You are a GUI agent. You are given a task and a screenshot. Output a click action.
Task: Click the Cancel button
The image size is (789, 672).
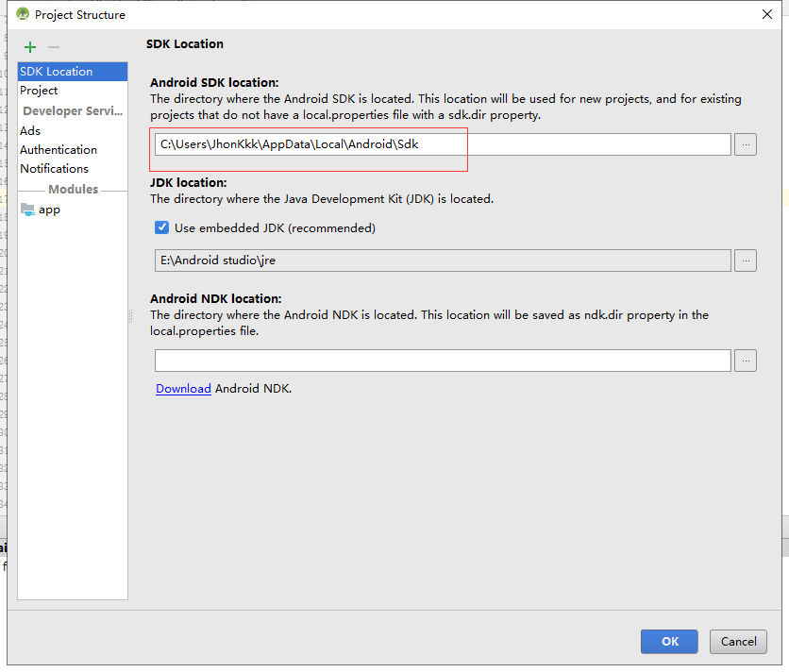click(738, 641)
